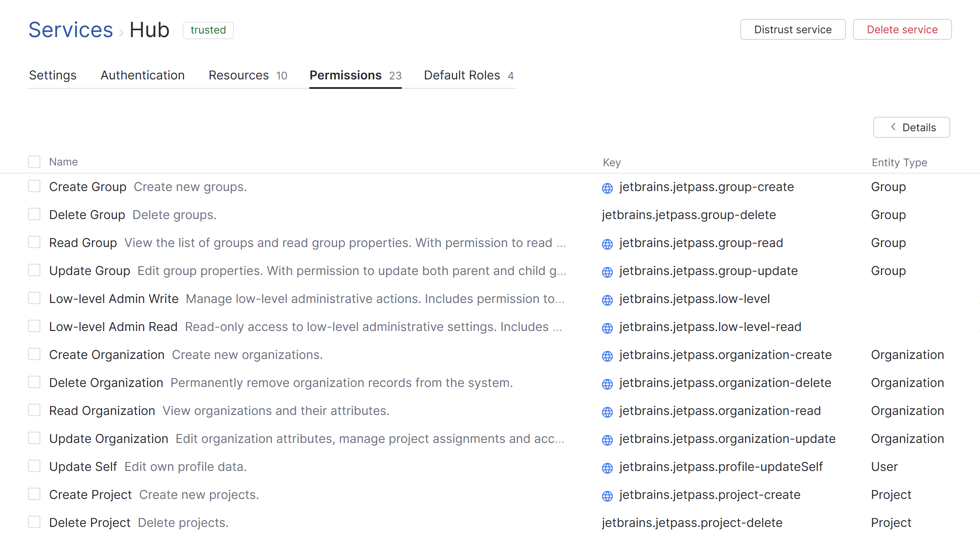Click globe icon next to group-read key
This screenshot has width=980, height=536.
coord(607,244)
